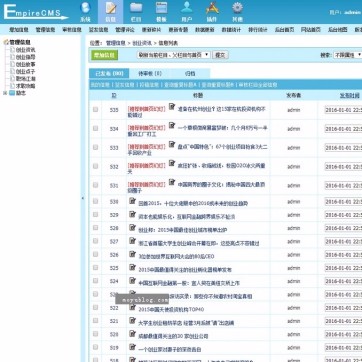
Task: Click the edit icon in row 524
Action: click(132, 281)
